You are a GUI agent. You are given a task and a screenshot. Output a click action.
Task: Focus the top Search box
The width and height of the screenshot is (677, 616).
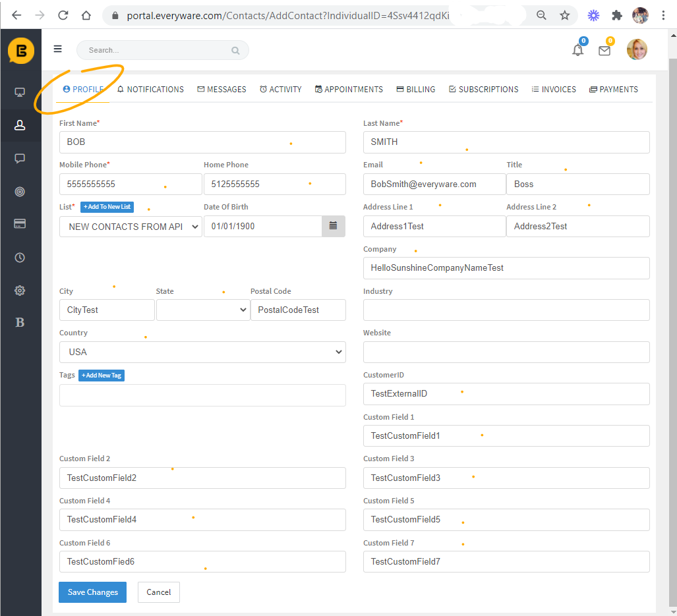[163, 51]
